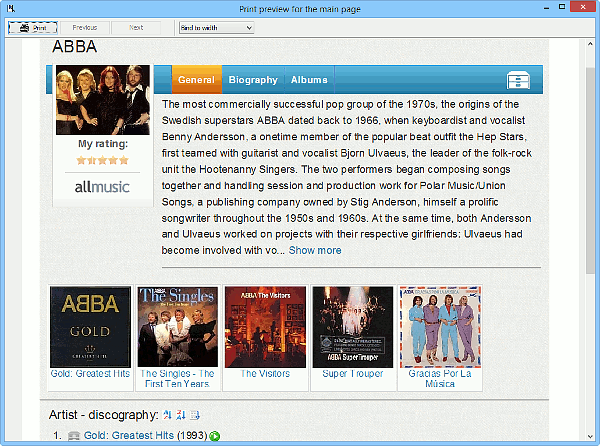Viewport: 600px width, 446px height.
Task: Click the cabinet drawer icon in the tab bar
Action: pos(518,80)
